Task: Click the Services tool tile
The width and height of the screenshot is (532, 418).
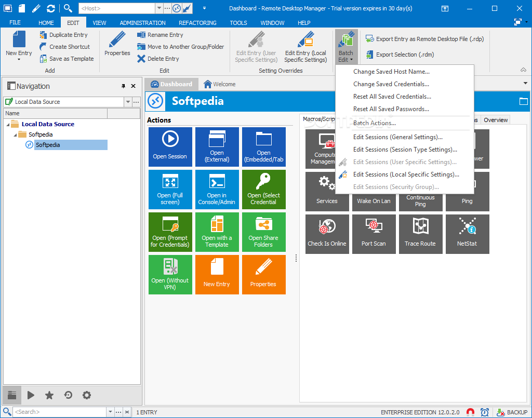Action: pyautogui.click(x=327, y=192)
